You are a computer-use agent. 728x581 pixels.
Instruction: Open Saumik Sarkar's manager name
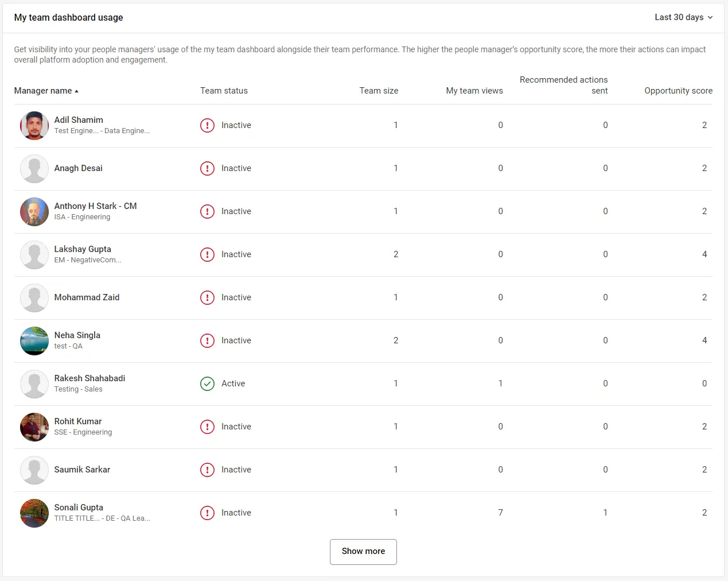point(82,470)
